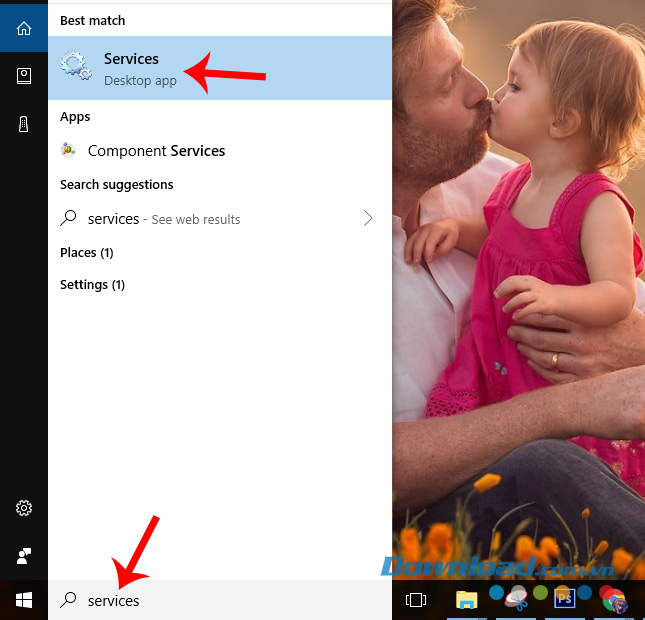Image resolution: width=645 pixels, height=620 pixels.
Task: Click the tower device icon in sidebar
Action: (24, 124)
